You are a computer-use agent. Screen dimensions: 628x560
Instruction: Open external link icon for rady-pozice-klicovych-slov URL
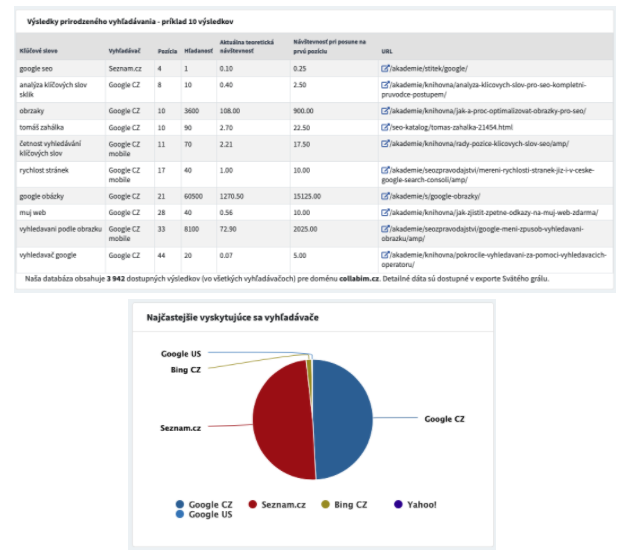385,143
